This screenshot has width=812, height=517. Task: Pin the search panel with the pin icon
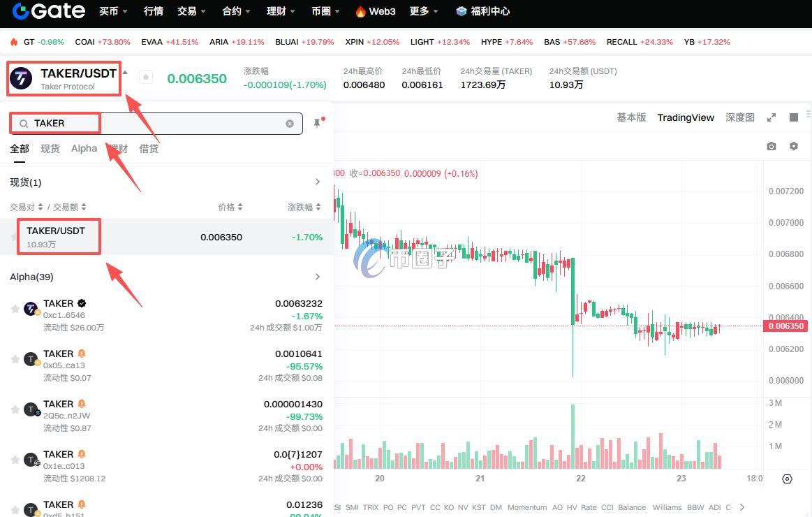318,123
